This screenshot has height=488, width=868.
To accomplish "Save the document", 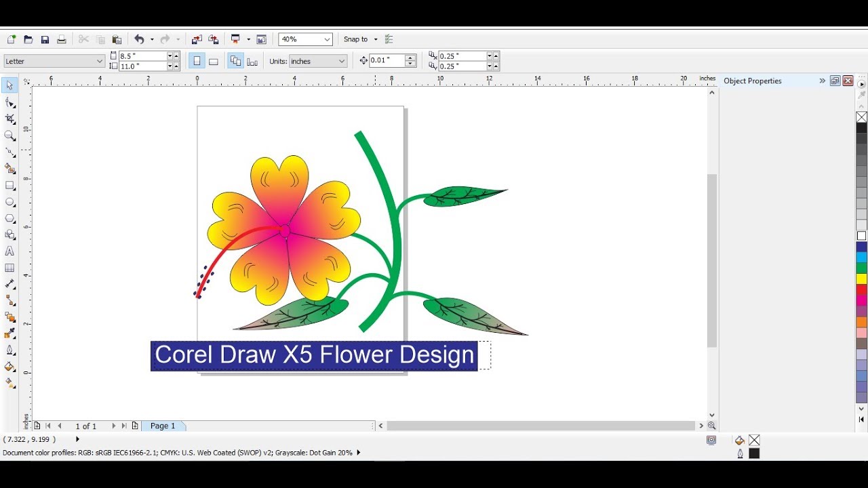I will pos(45,39).
